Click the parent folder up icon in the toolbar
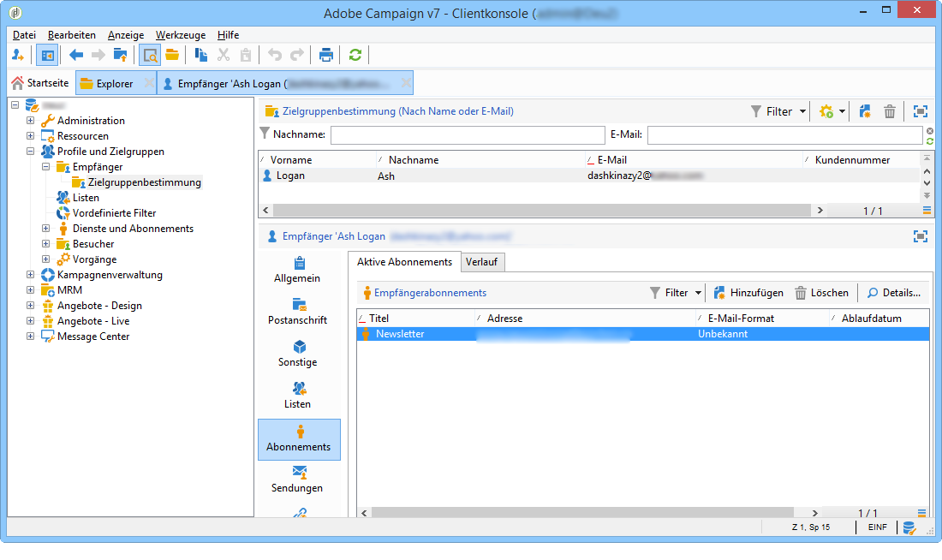This screenshot has width=942, height=560. (x=120, y=56)
